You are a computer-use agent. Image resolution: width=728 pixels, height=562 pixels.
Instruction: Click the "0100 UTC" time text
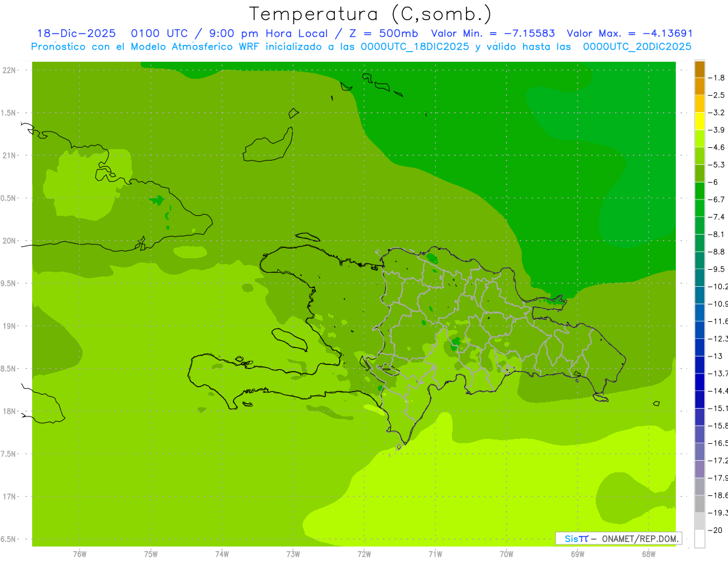160,34
